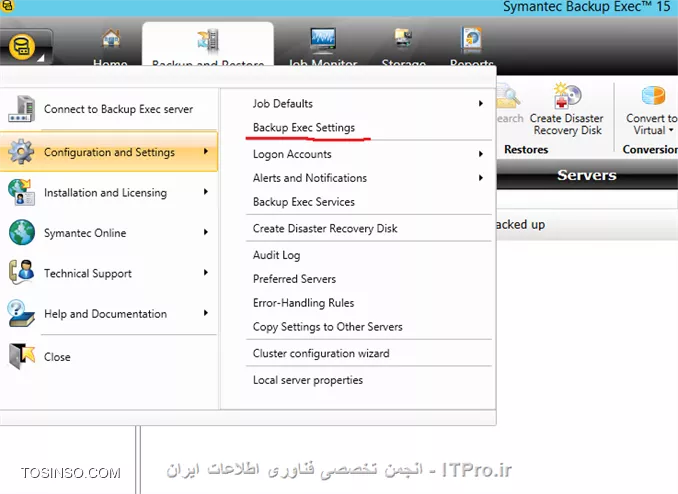This screenshot has height=494, width=678.
Task: Click the Technical Support phone icon
Action: point(21,272)
